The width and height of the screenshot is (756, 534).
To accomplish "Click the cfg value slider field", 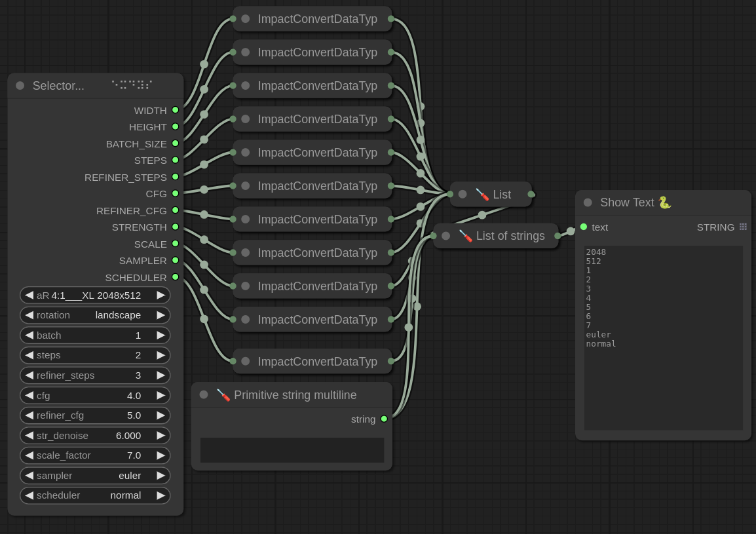I will (x=95, y=395).
